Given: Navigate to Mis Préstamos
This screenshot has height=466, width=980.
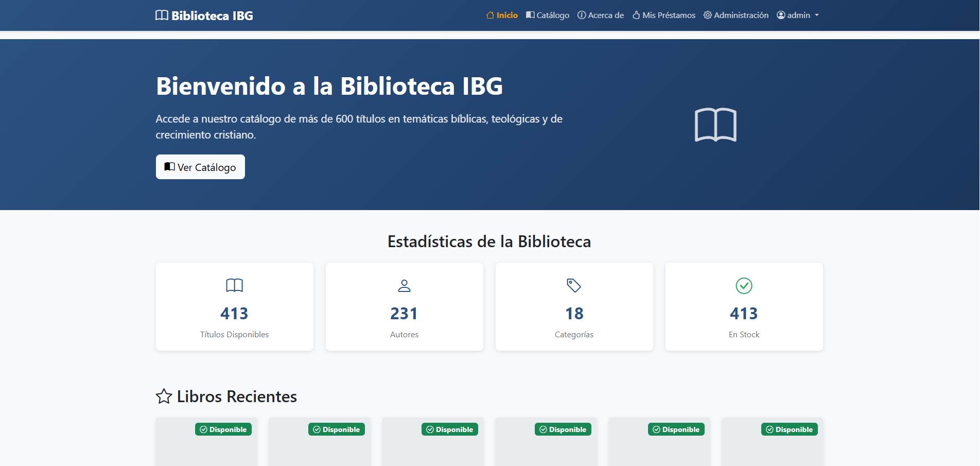Looking at the screenshot, I should coord(663,15).
